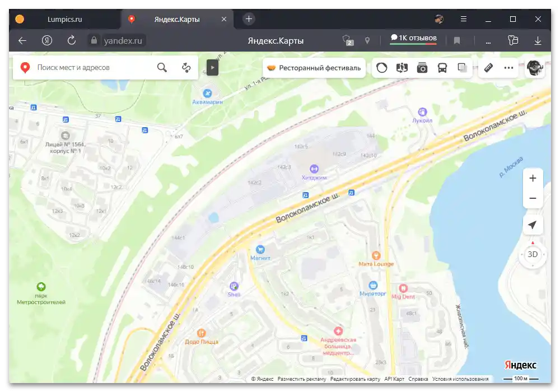
Task: Open the protection shield counter icon
Action: click(x=348, y=40)
